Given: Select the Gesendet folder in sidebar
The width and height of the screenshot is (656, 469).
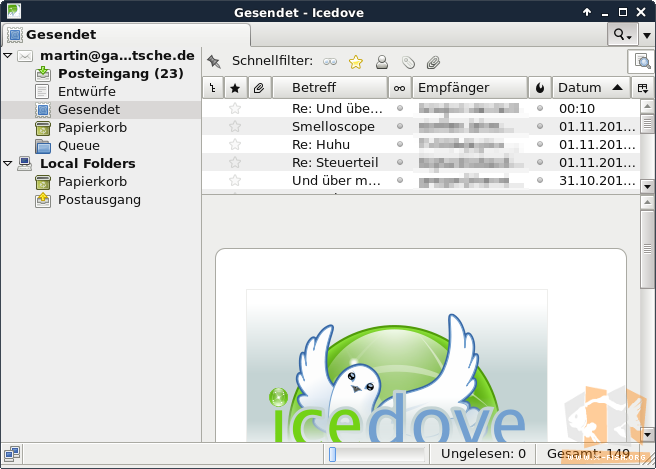Looking at the screenshot, I should (x=101, y=110).
